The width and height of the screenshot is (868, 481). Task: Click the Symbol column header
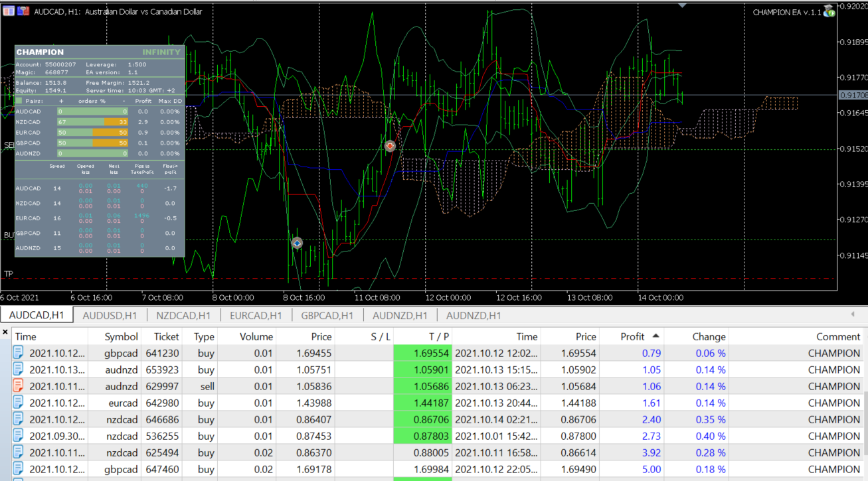coord(121,336)
